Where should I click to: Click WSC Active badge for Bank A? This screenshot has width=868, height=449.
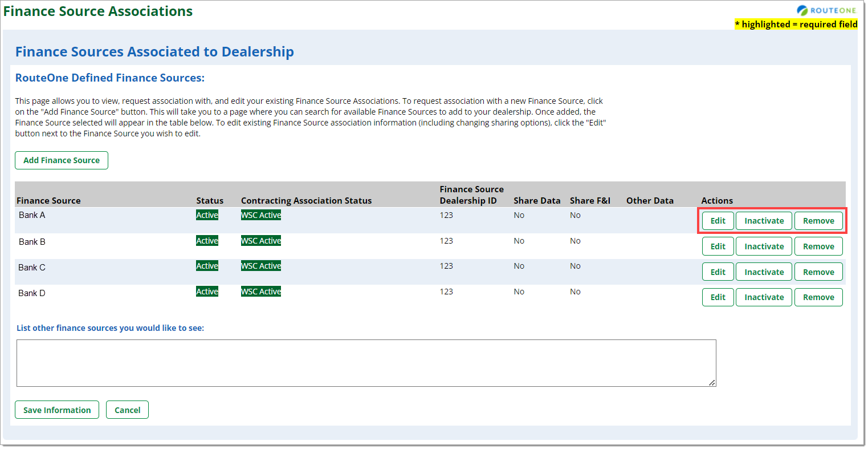pos(261,215)
